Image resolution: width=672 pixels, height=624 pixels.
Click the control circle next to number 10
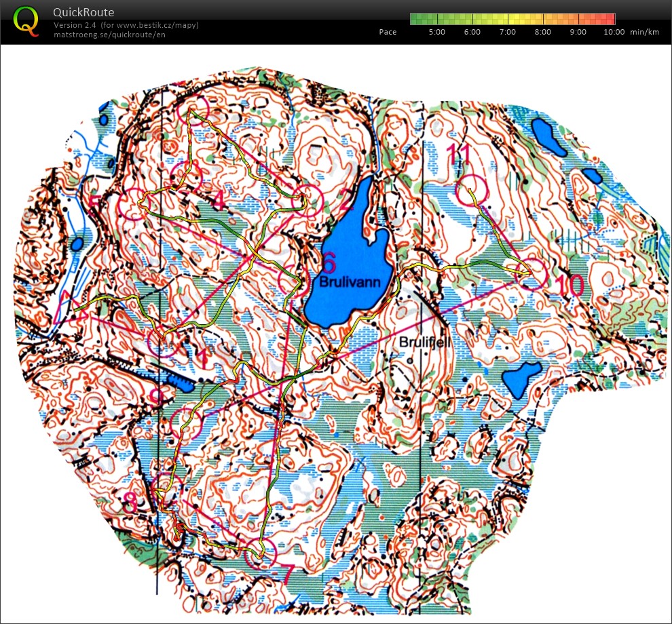click(532, 273)
